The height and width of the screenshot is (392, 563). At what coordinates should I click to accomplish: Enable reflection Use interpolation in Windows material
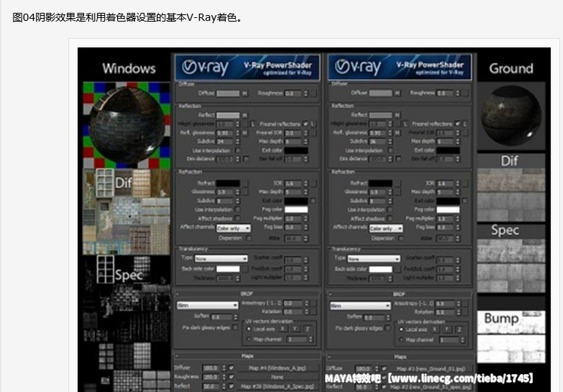(x=238, y=150)
